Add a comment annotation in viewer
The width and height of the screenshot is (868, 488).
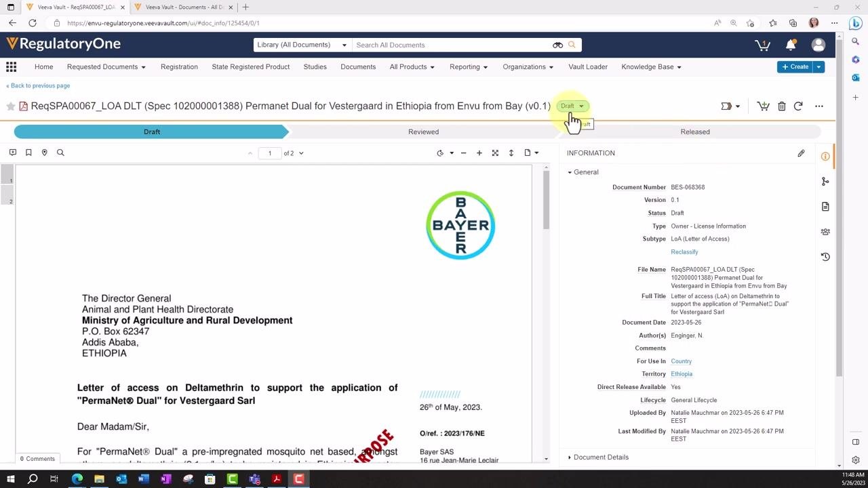(12, 152)
